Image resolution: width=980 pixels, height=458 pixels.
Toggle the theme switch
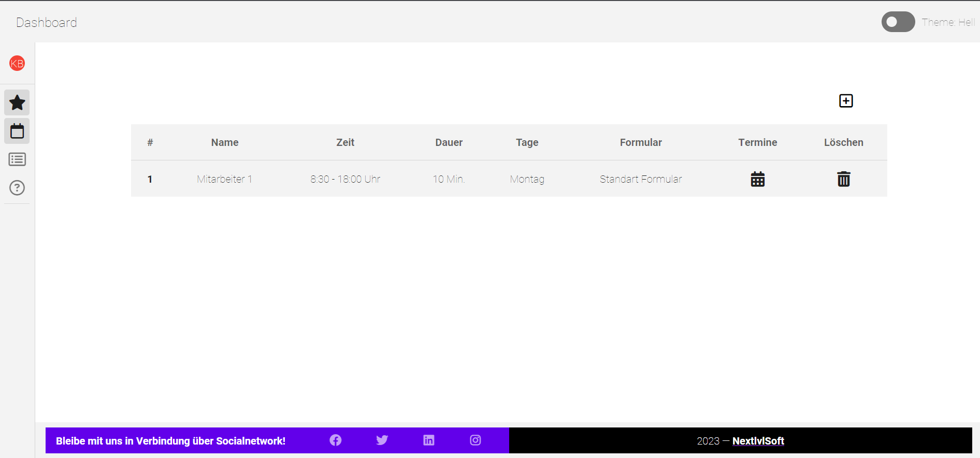(898, 22)
